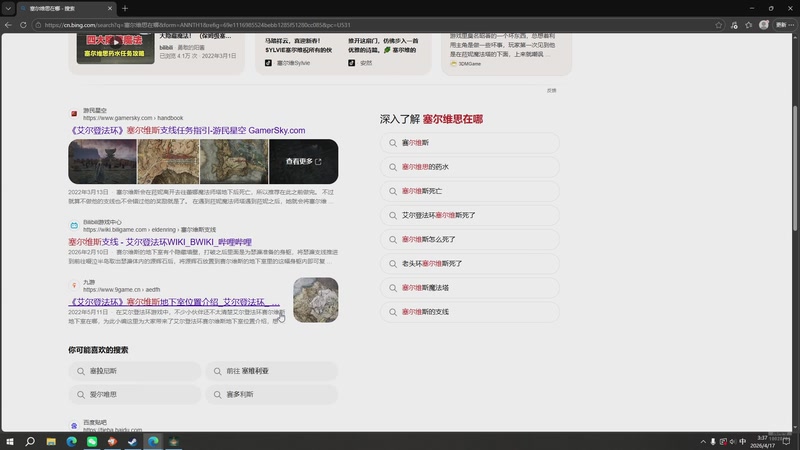The image size is (800, 450).
Task: Click the microphone tray icon
Action: 713,441
